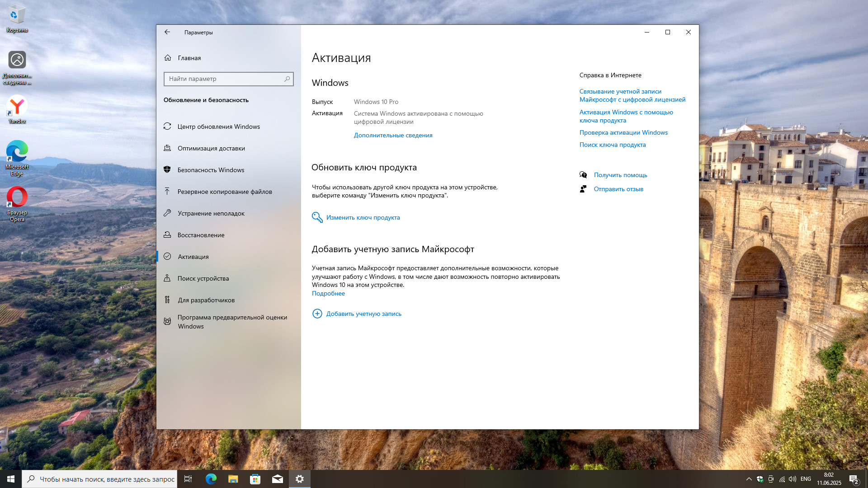Launch Opera browser desktop shortcut
Viewport: 868px width, 488px height.
click(17, 198)
